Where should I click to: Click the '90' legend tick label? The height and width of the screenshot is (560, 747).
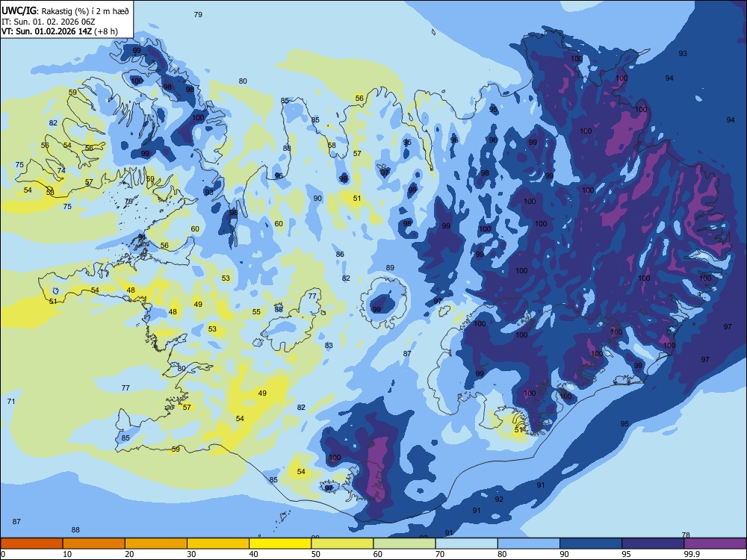click(565, 554)
